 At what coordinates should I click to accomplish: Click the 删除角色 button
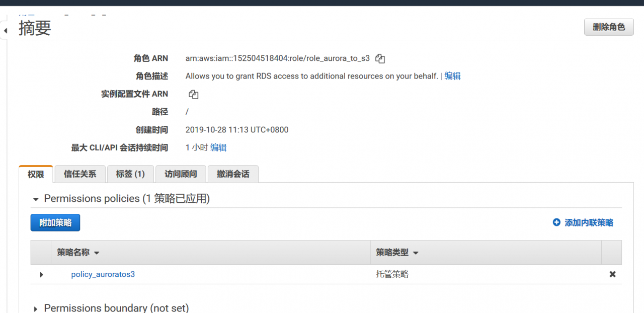(x=609, y=27)
